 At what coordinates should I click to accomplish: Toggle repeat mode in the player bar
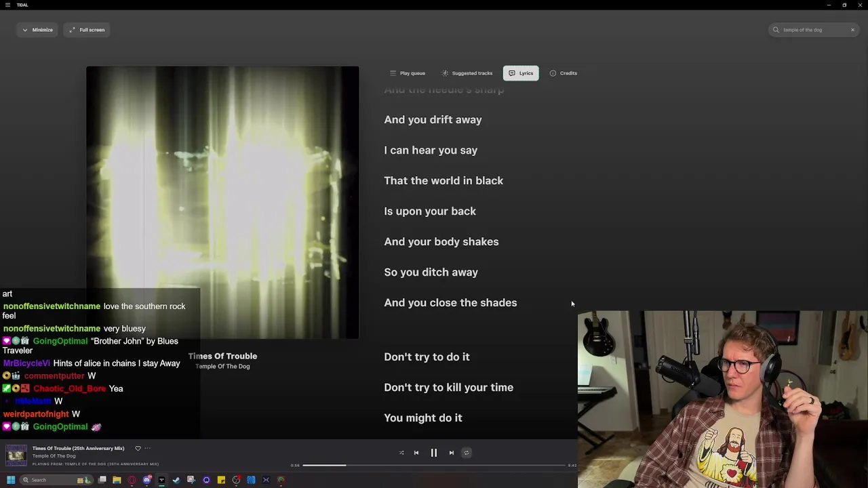466,453
